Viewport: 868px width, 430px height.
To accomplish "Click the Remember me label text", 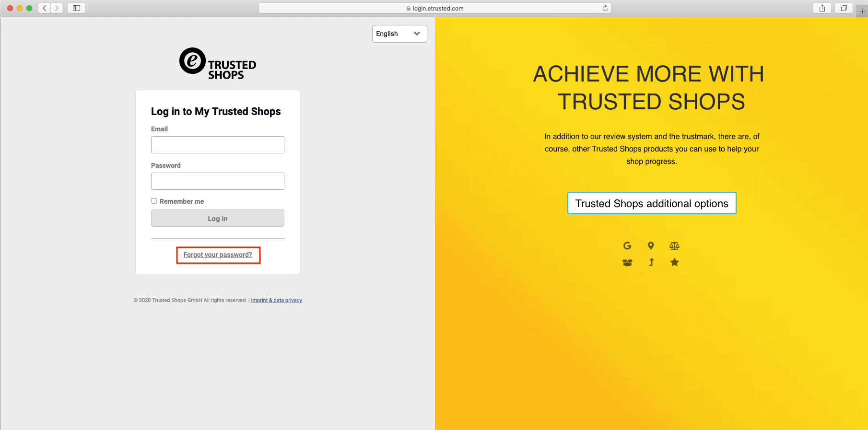I will point(182,201).
